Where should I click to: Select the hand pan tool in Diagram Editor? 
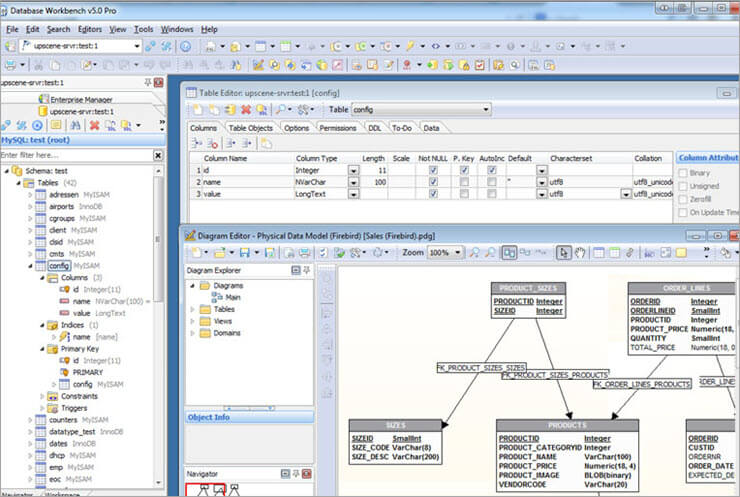click(x=580, y=253)
